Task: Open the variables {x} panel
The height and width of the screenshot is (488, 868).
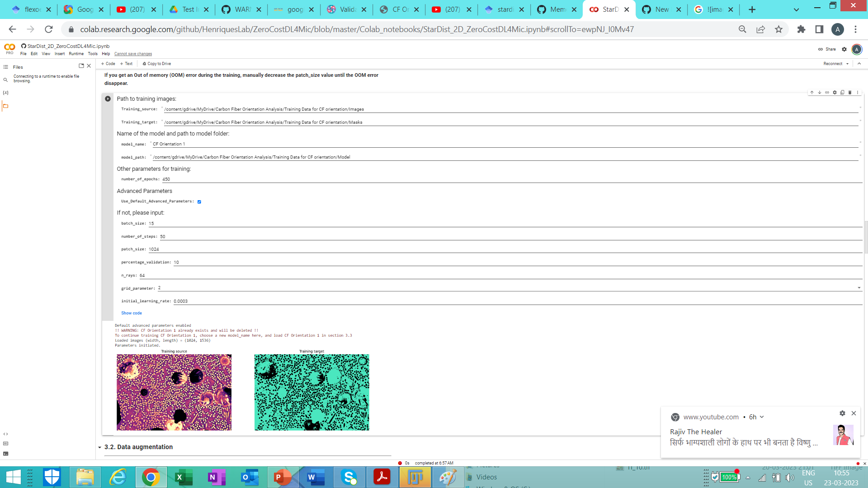Action: [5, 92]
